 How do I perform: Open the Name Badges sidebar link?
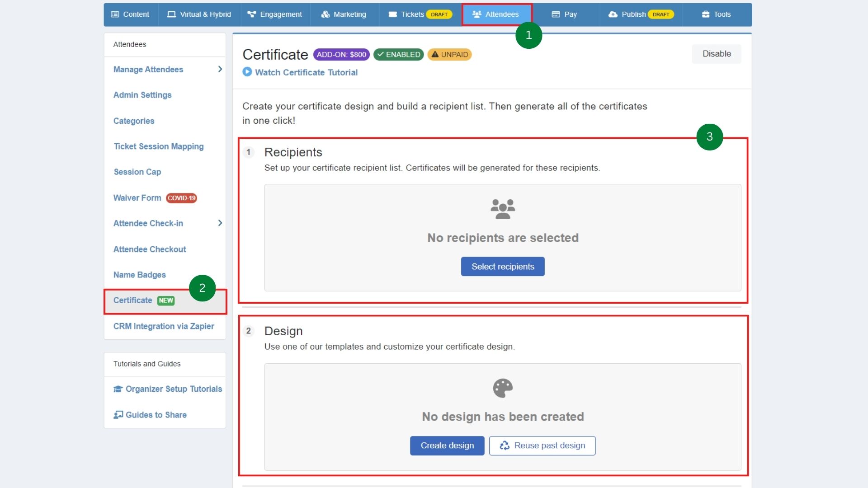pos(139,275)
